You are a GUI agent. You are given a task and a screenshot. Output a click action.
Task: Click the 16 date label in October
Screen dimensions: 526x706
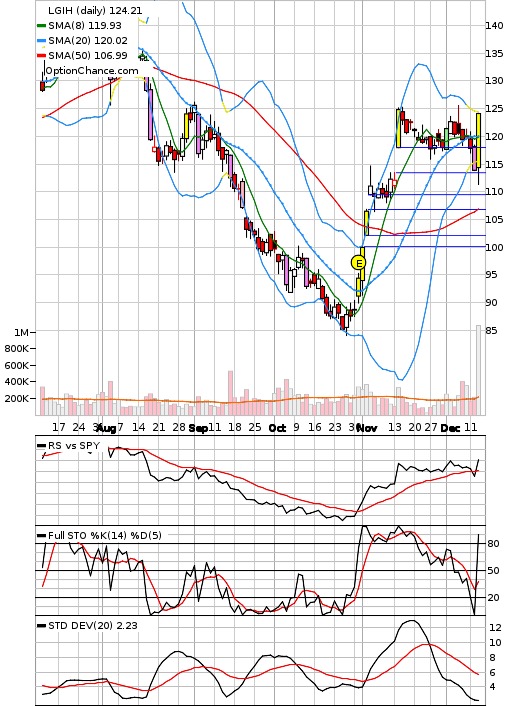pos(315,427)
